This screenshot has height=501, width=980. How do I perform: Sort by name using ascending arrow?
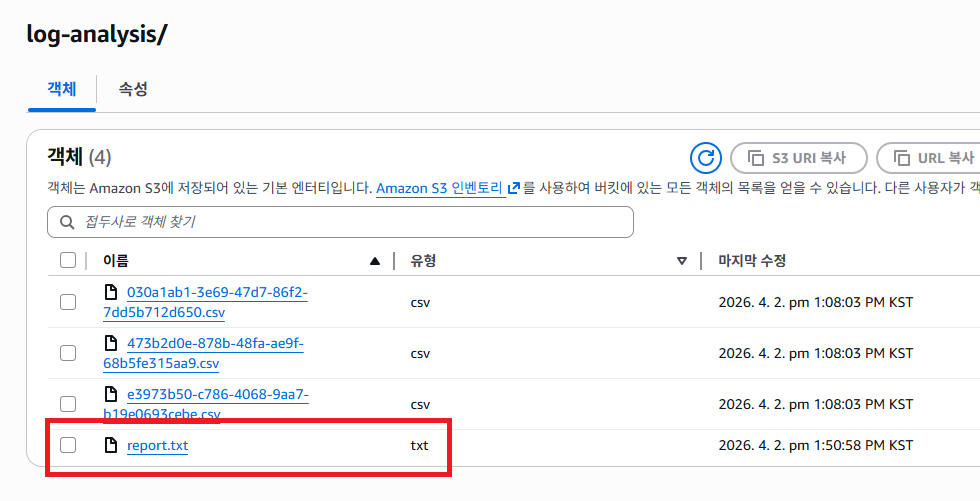pos(375,261)
